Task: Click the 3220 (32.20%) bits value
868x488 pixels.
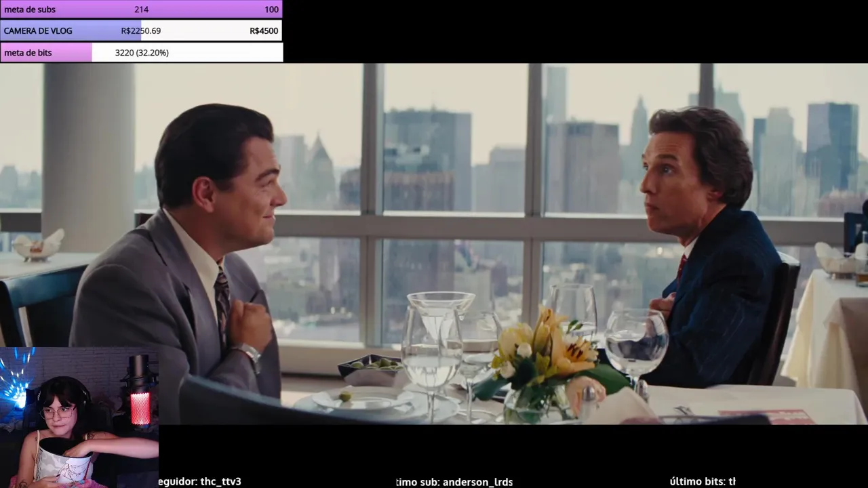Action: tap(142, 52)
